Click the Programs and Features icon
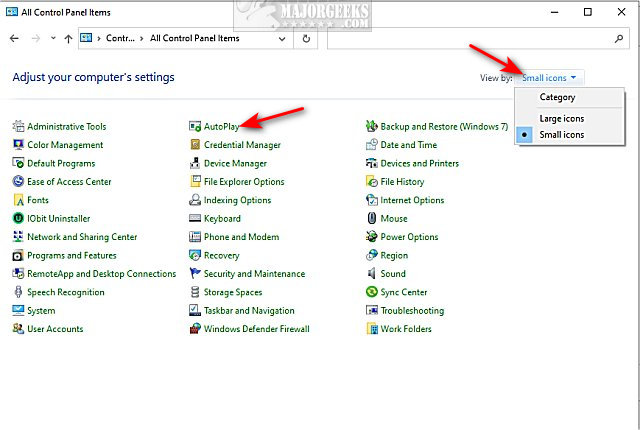Image resolution: width=640 pixels, height=430 pixels. (18, 255)
